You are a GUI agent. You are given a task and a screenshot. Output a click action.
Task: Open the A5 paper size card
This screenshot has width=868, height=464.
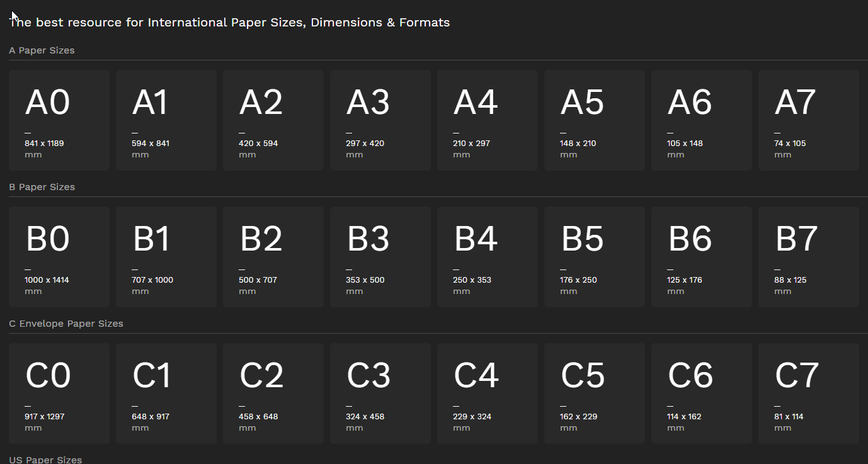point(595,120)
